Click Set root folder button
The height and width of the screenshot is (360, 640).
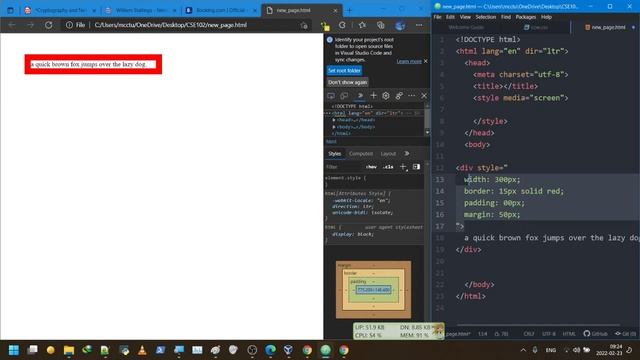(x=344, y=71)
